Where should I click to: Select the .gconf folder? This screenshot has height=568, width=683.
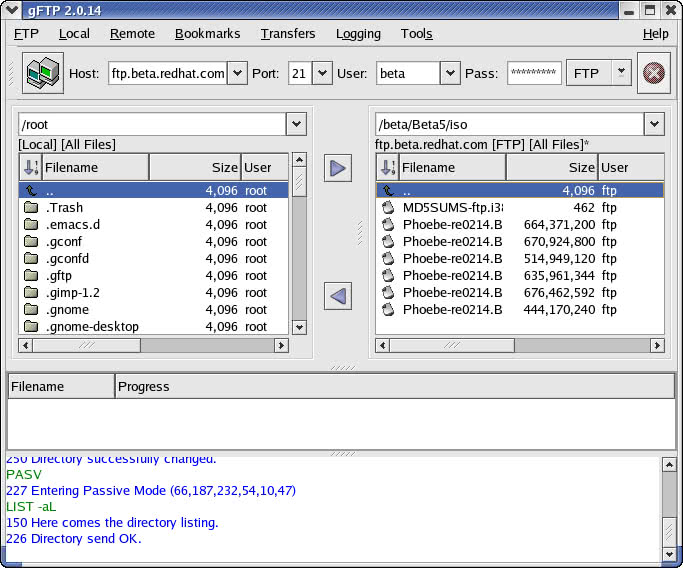click(x=154, y=241)
